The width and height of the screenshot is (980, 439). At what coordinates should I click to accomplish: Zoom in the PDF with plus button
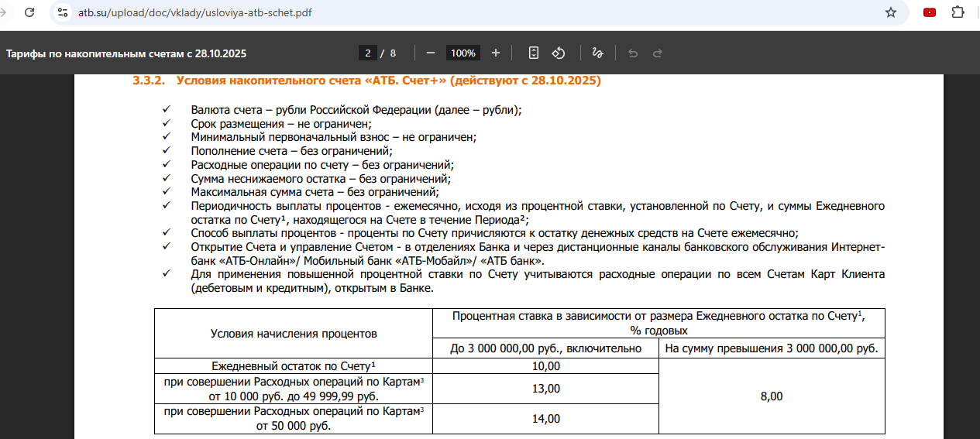(496, 53)
